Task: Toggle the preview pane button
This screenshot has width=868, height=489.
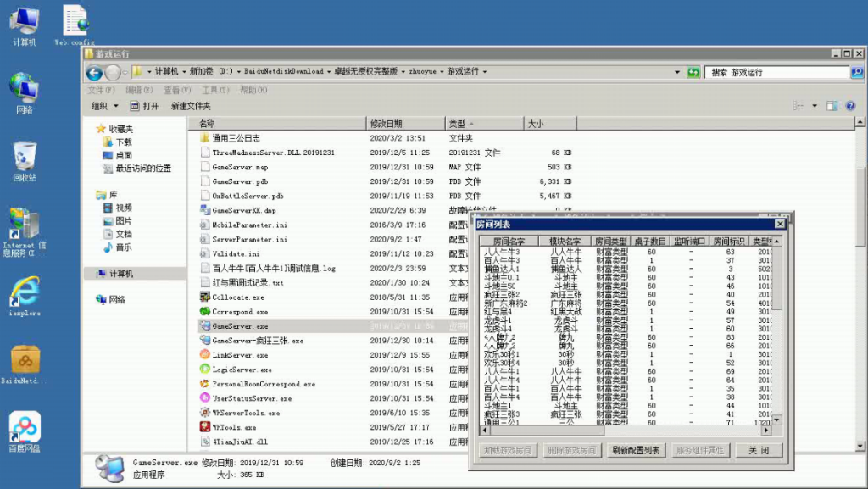Action: 832,106
